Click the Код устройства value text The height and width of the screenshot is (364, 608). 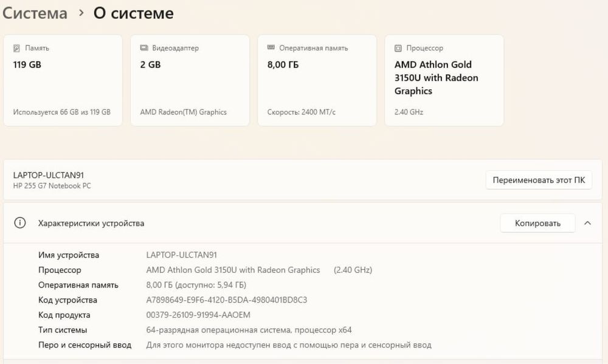(x=227, y=300)
